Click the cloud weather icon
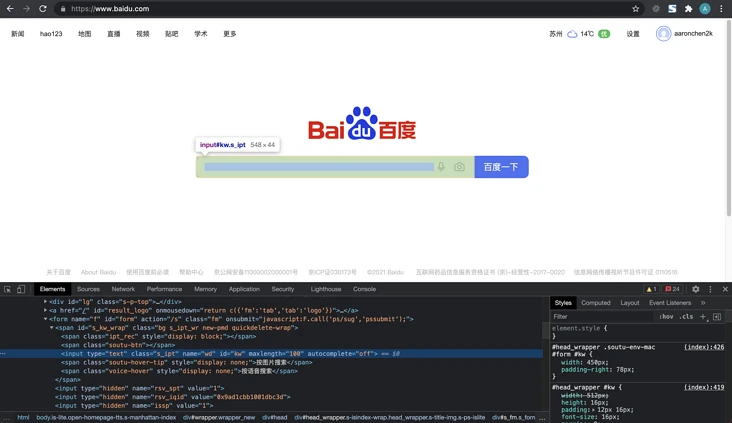Viewport: 732px width, 423px height. click(572, 34)
